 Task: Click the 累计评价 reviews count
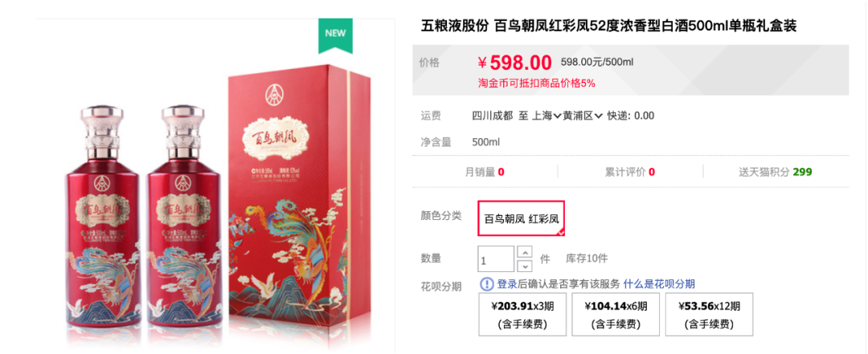630,172
